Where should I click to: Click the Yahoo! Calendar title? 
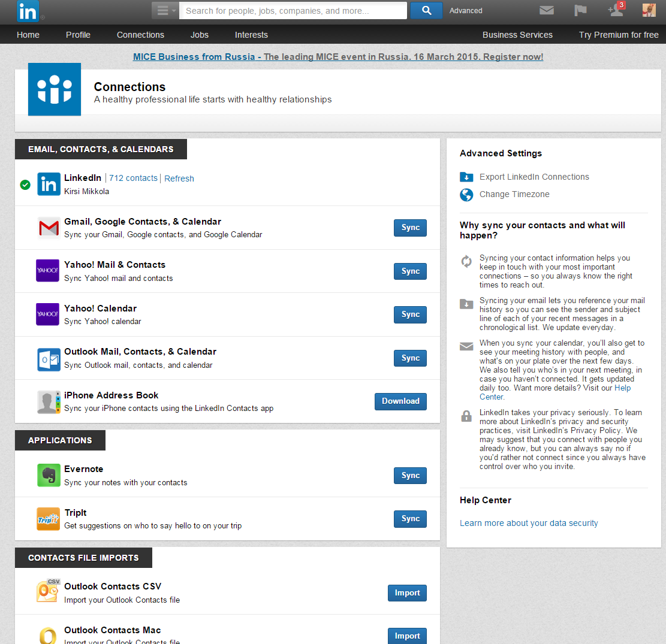pyautogui.click(x=100, y=309)
